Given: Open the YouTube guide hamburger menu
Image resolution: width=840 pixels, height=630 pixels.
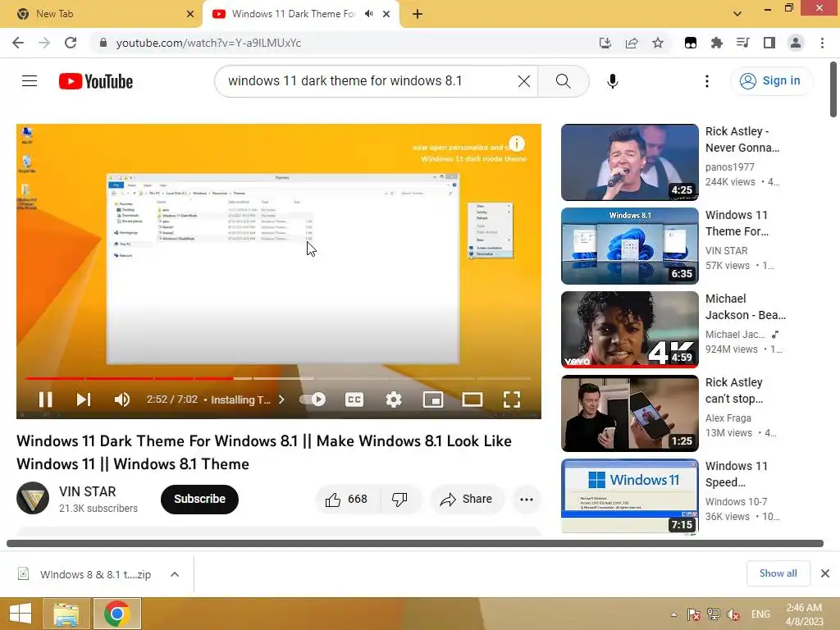Looking at the screenshot, I should (30, 81).
